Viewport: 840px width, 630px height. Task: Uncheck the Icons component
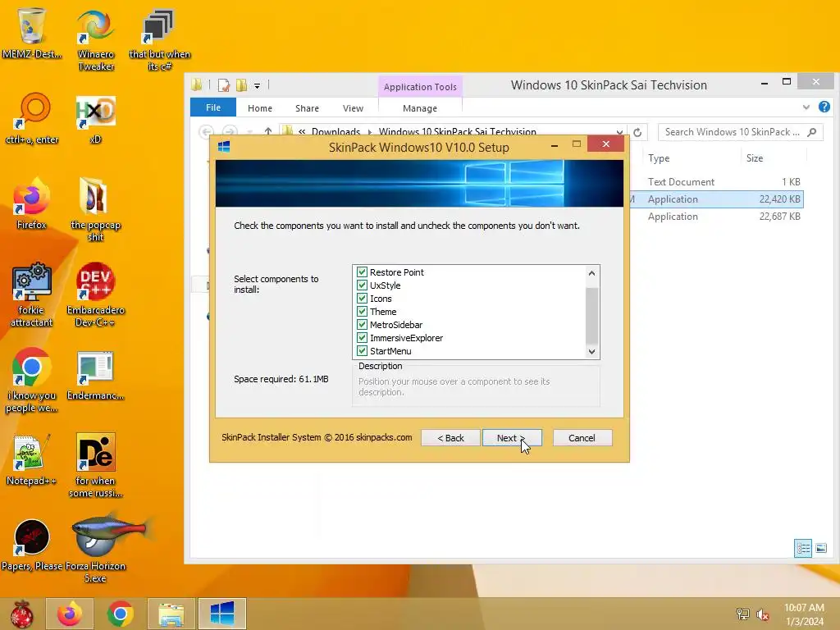pos(362,299)
